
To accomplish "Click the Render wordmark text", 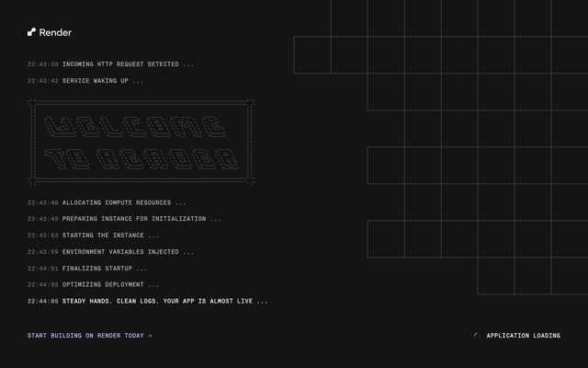I will point(55,33).
